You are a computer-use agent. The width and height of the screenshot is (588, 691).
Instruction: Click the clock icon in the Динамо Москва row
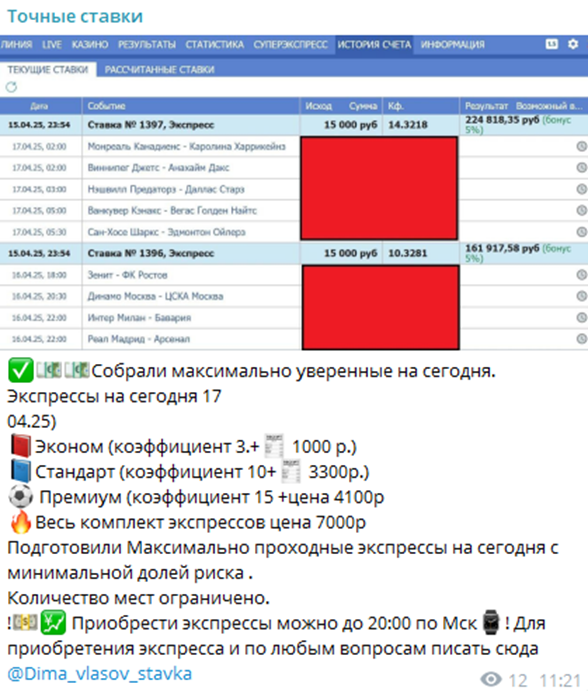click(x=581, y=296)
